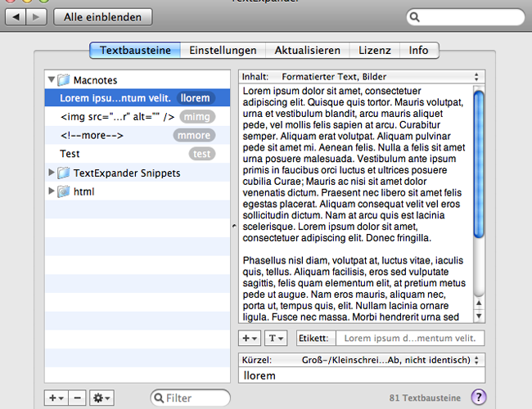Click the Etikett label field
The image size is (532, 409).
click(x=410, y=338)
